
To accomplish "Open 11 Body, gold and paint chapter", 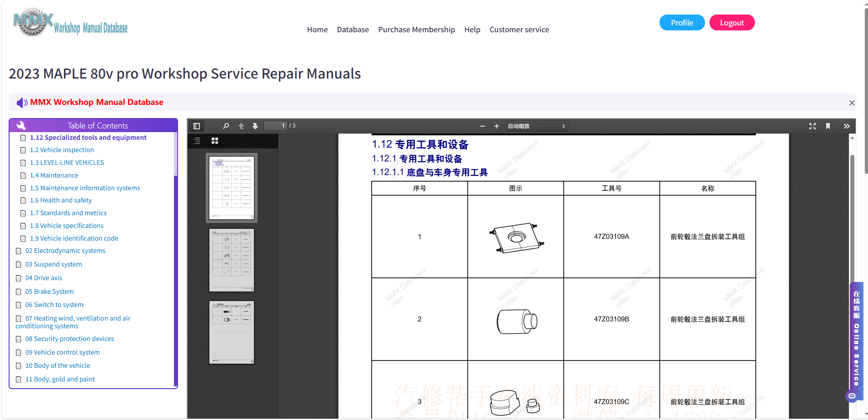I will coord(60,379).
